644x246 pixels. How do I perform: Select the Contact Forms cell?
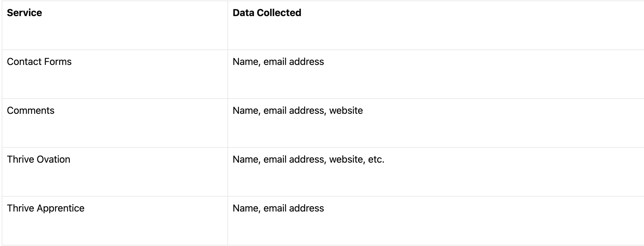(115, 74)
